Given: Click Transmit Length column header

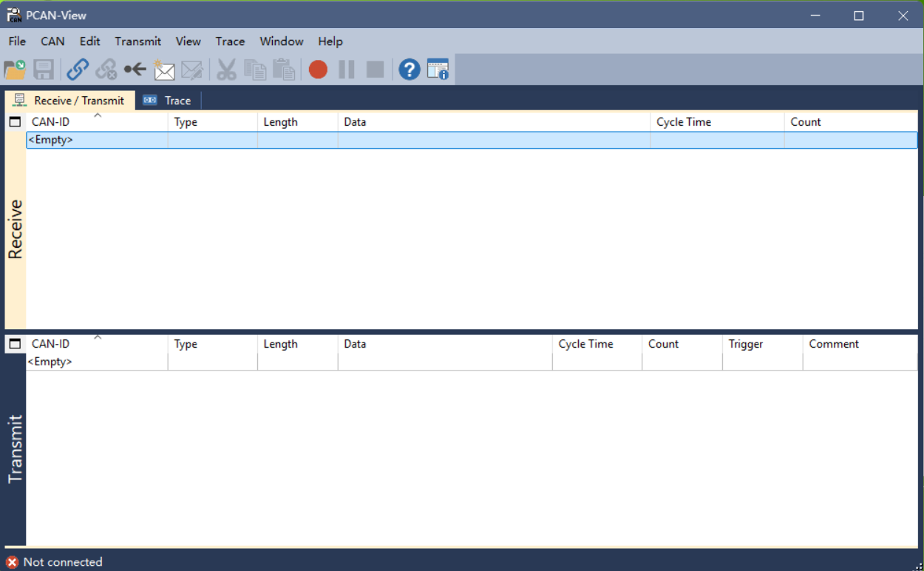Looking at the screenshot, I should pyautogui.click(x=298, y=344).
